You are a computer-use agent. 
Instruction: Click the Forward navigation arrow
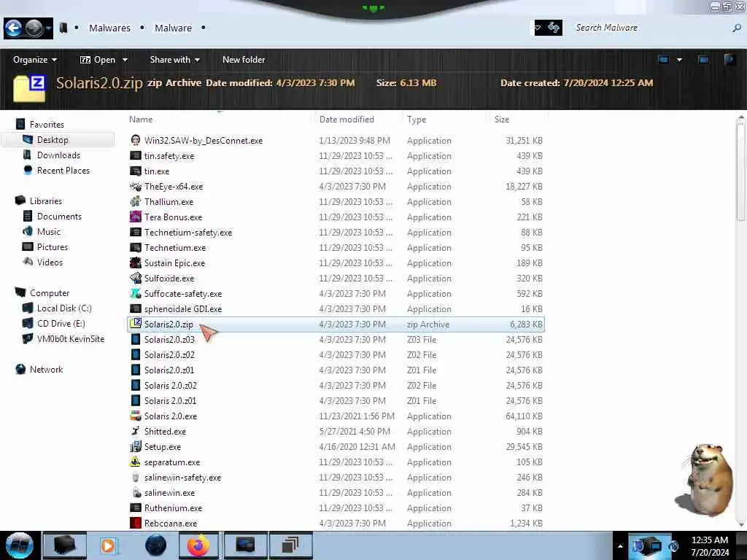pos(34,28)
